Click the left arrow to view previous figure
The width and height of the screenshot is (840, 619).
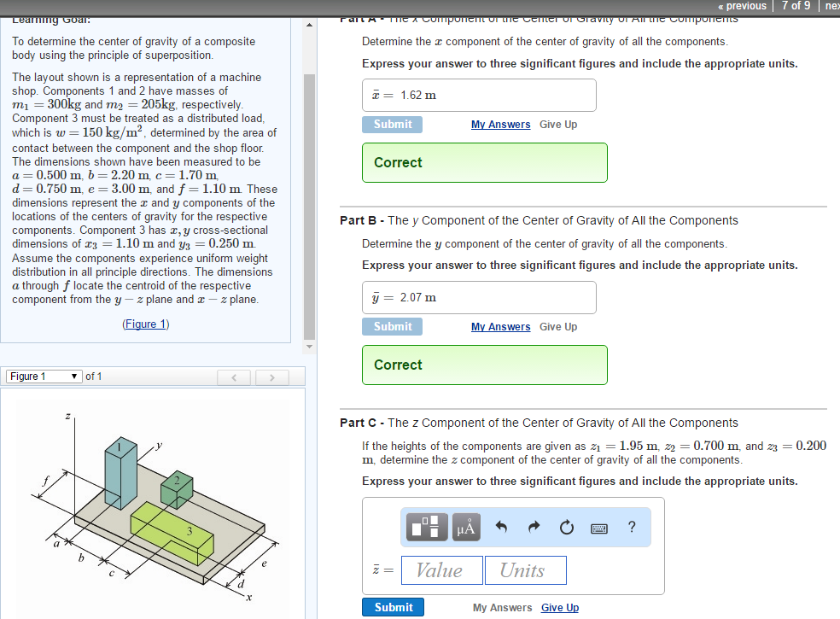(x=234, y=377)
